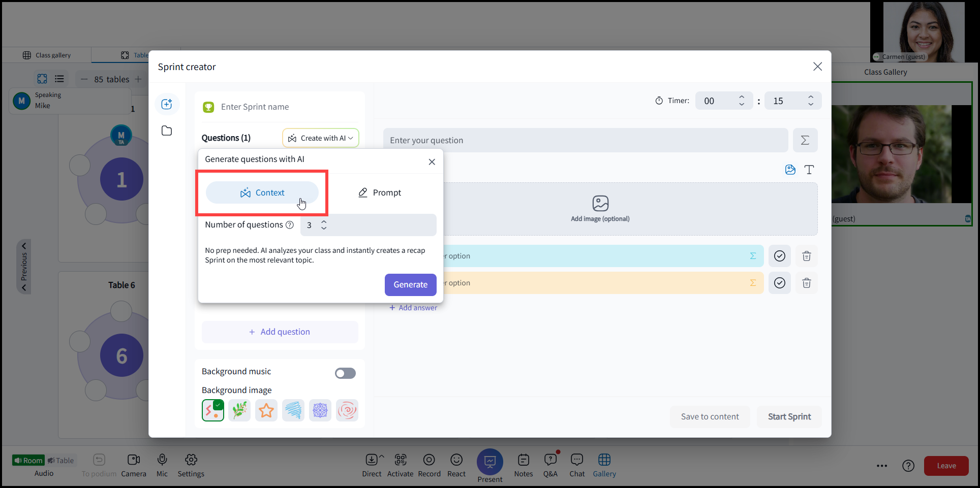980x488 pixels.
Task: Toggle the Background music switch
Action: [345, 373]
